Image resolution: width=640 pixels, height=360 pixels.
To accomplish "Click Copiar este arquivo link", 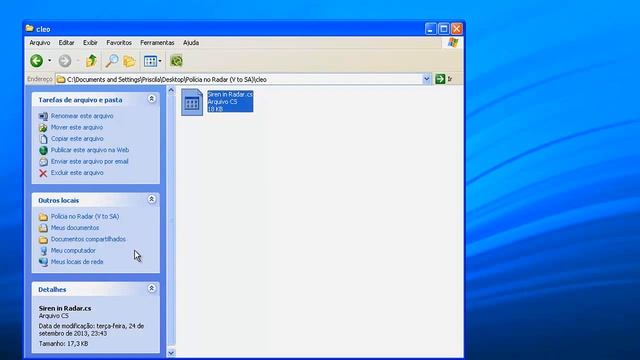I will pos(77,139).
